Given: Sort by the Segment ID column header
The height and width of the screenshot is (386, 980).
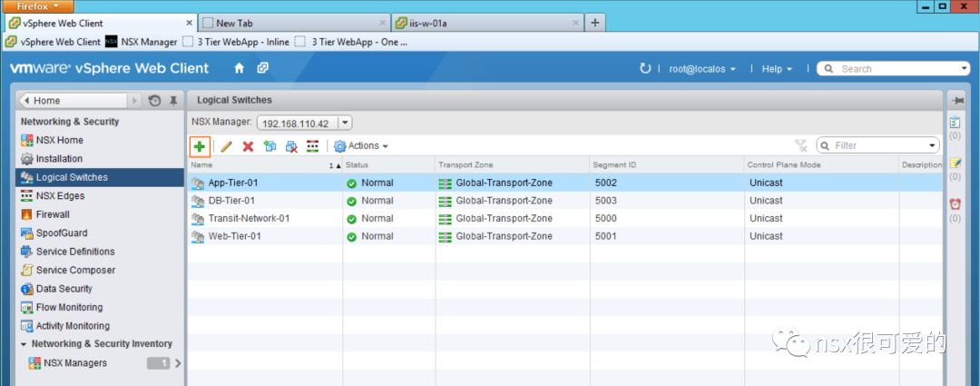Looking at the screenshot, I should (667, 165).
